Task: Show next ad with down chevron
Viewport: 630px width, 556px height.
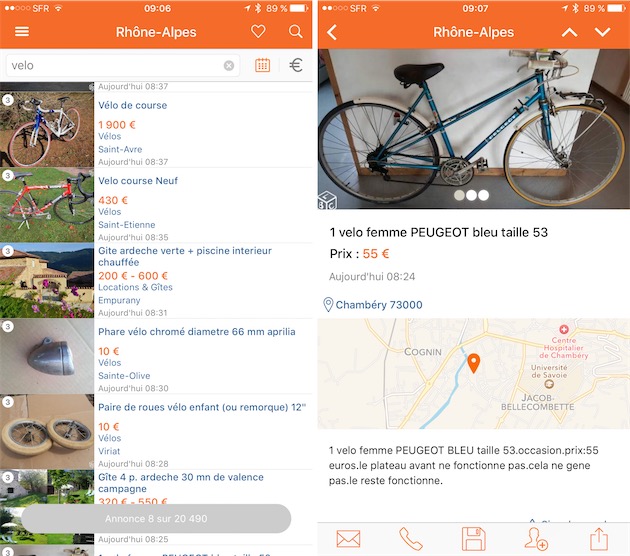Action: [602, 32]
